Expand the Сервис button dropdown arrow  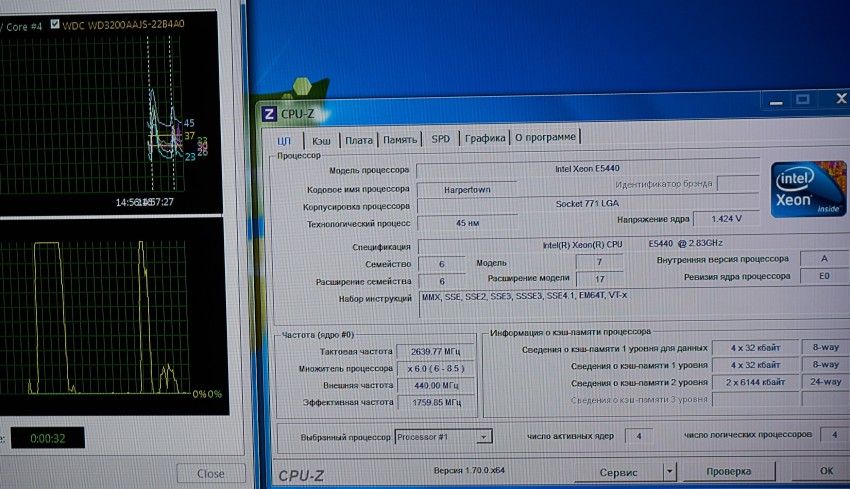coord(668,470)
